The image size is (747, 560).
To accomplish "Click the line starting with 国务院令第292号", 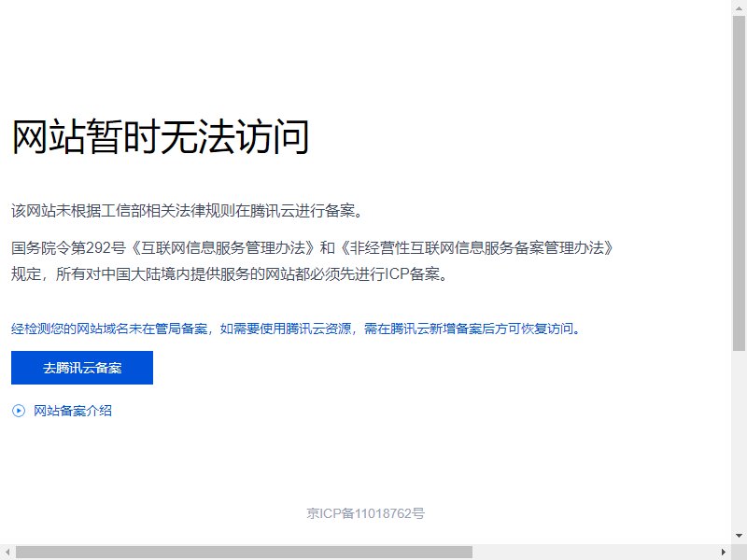I will click(x=313, y=247).
